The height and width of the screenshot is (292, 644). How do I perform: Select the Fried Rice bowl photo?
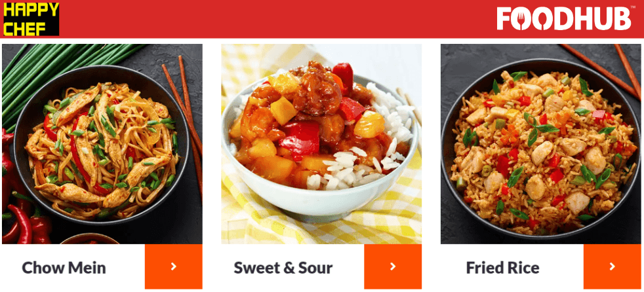point(540,144)
